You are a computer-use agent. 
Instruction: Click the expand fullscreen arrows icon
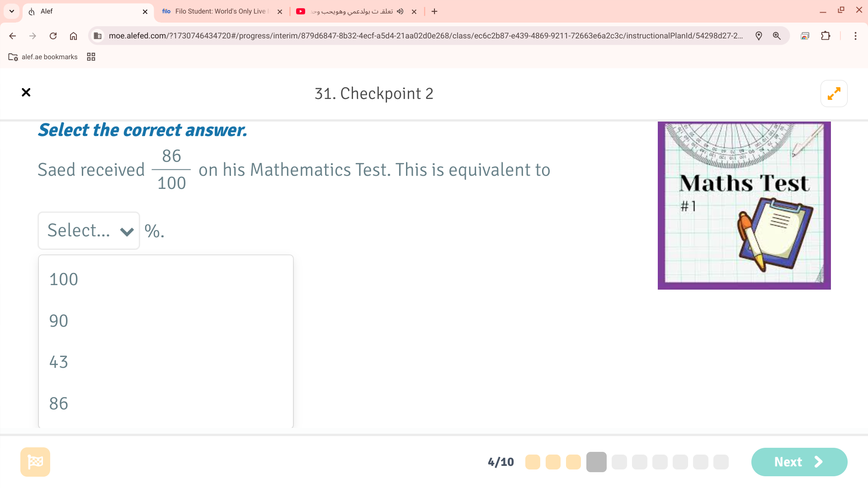pos(834,94)
